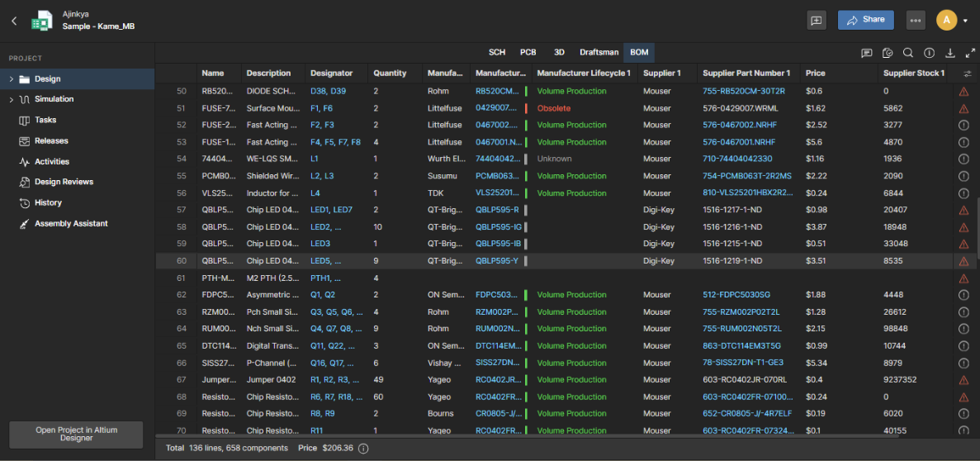The width and height of the screenshot is (980, 461).
Task: Click the Share button
Action: pos(865,20)
